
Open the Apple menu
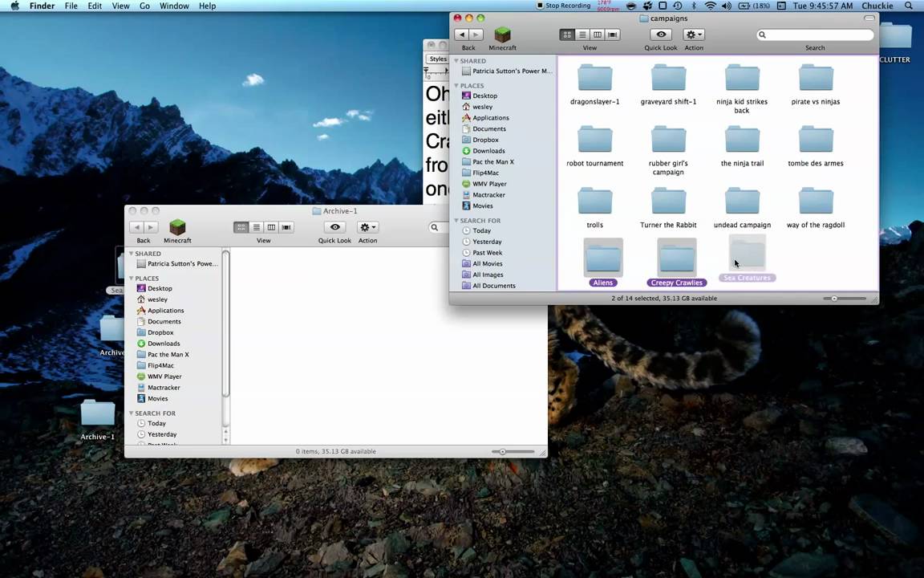pos(15,6)
